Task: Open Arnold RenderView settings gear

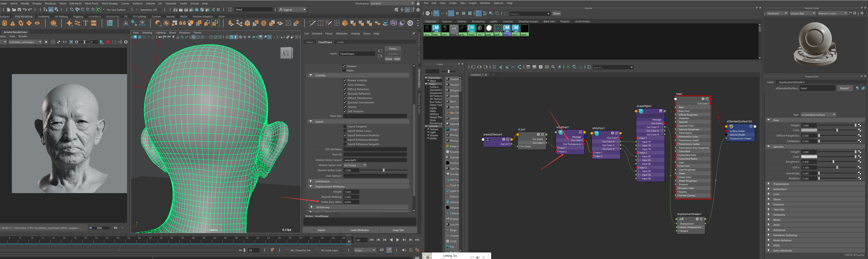Action: [126, 42]
